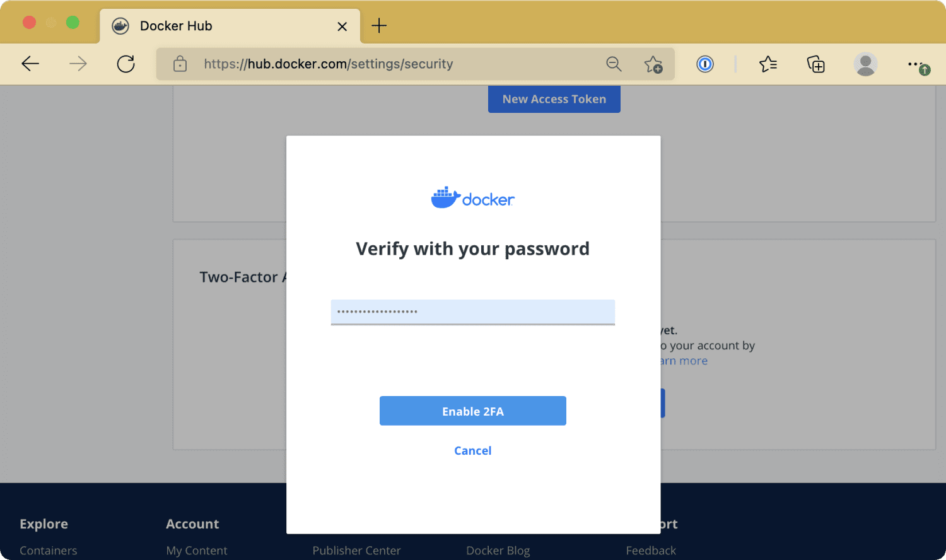Open Containers link in footer
946x560 pixels.
pos(48,551)
